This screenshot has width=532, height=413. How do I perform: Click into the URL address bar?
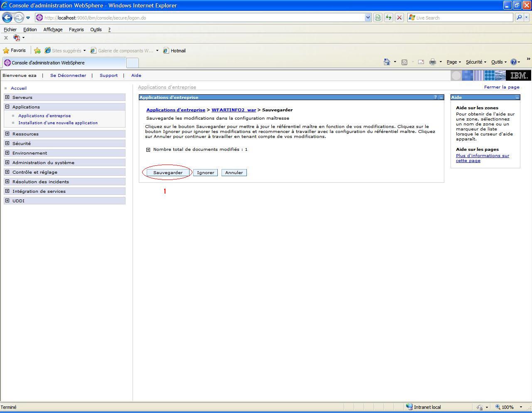coord(199,18)
